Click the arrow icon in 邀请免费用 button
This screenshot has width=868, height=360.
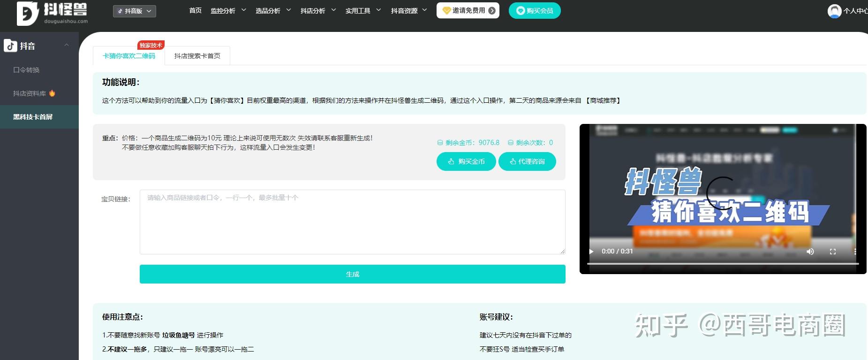[491, 10]
